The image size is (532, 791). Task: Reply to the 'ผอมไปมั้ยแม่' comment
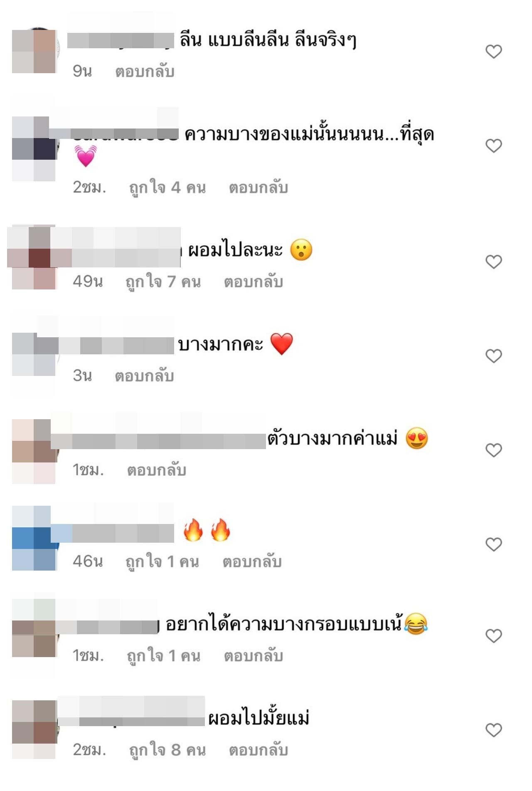[259, 750]
